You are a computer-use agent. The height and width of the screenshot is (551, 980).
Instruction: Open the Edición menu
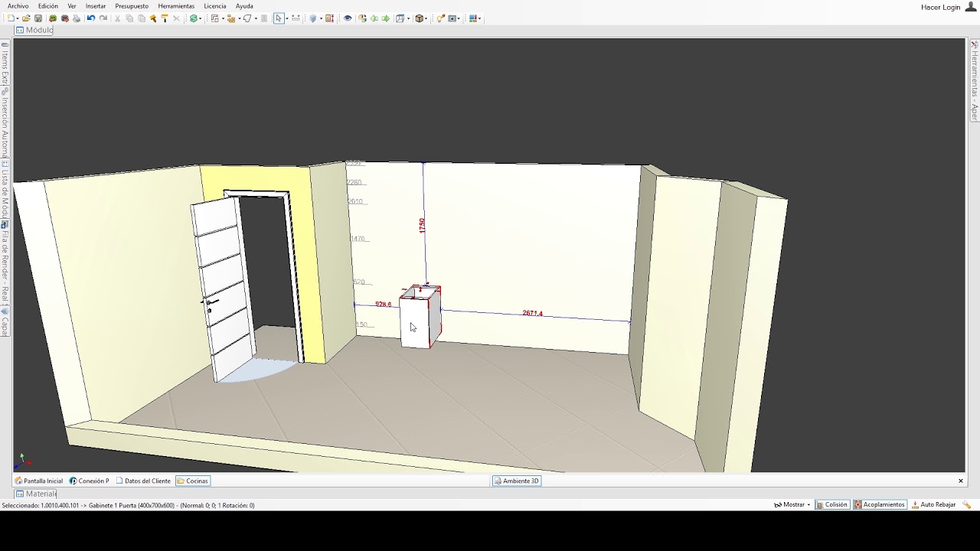point(48,6)
